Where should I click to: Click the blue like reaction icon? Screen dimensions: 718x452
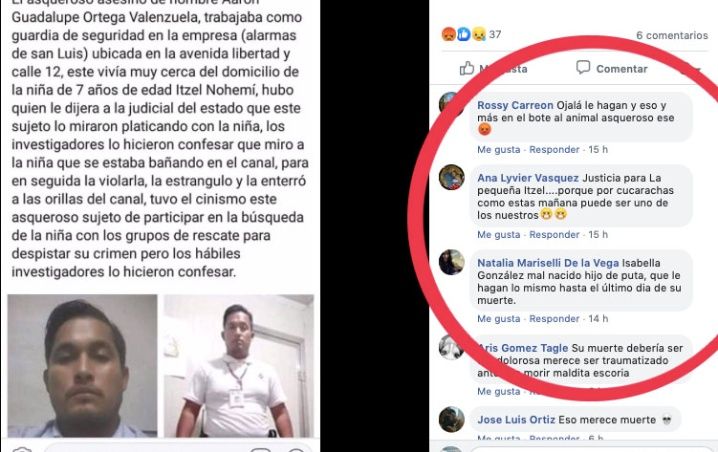pos(463,34)
